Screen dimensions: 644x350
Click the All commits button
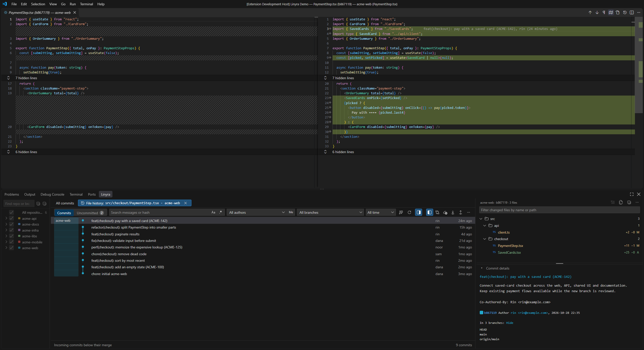tap(65, 203)
